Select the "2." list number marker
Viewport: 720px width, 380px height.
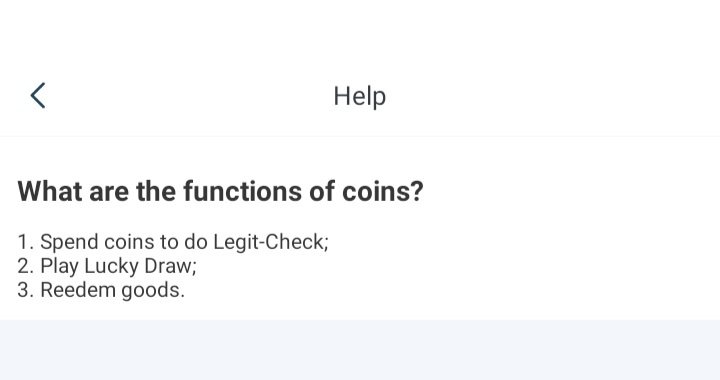click(26, 266)
